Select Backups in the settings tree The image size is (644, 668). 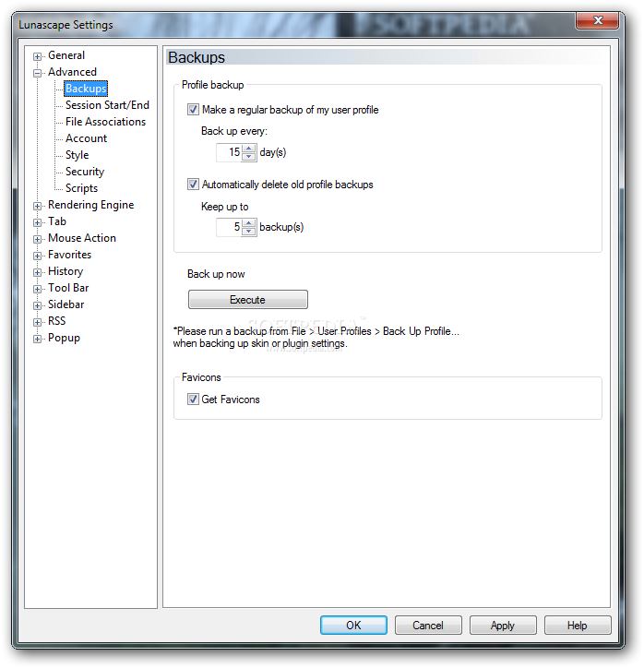(86, 89)
